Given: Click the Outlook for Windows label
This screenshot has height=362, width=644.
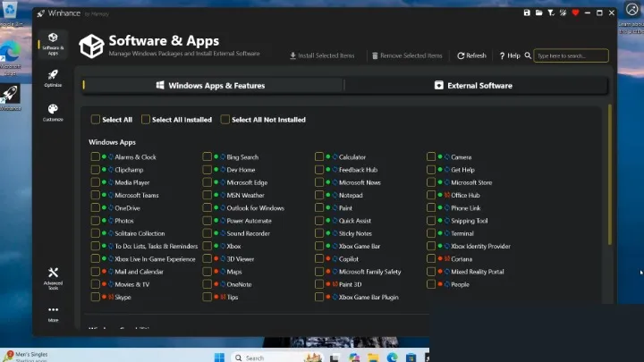Looking at the screenshot, I should pos(256,207).
